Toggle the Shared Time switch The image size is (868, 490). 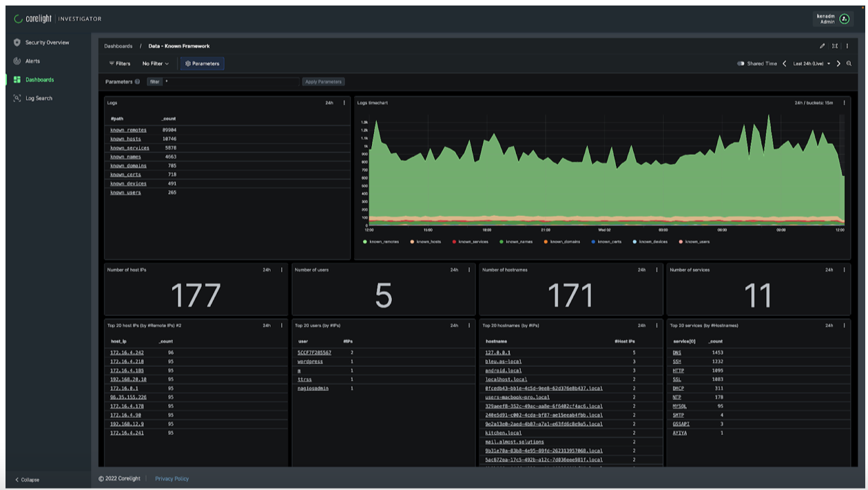[741, 63]
